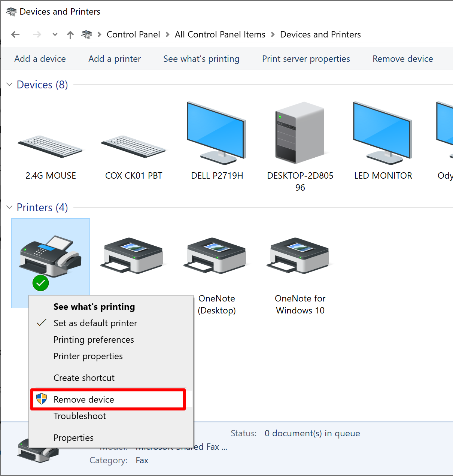453x476 pixels.
Task: Expand chevron after Control Panel breadcrumb
Action: point(167,34)
